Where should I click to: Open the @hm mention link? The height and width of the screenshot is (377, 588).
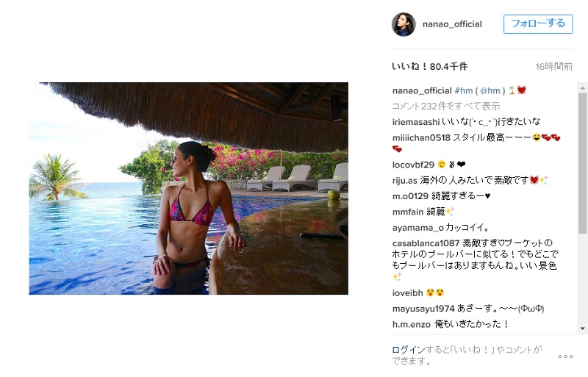tap(490, 91)
